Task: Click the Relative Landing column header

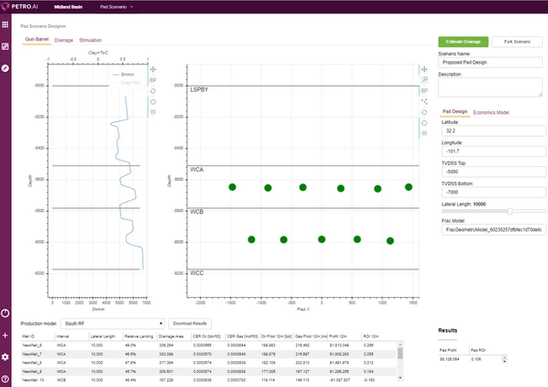Action: click(x=140, y=336)
